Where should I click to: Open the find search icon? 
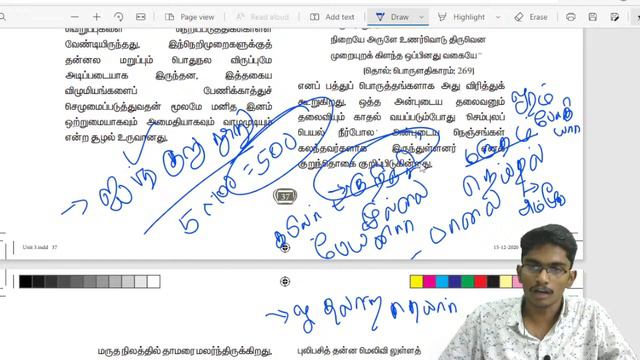pos(2,17)
